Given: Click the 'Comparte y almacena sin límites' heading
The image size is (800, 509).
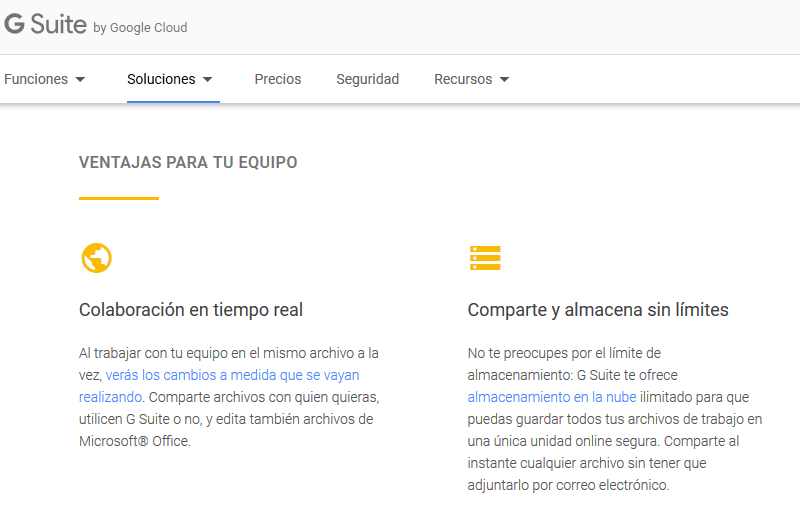Looking at the screenshot, I should [x=598, y=310].
